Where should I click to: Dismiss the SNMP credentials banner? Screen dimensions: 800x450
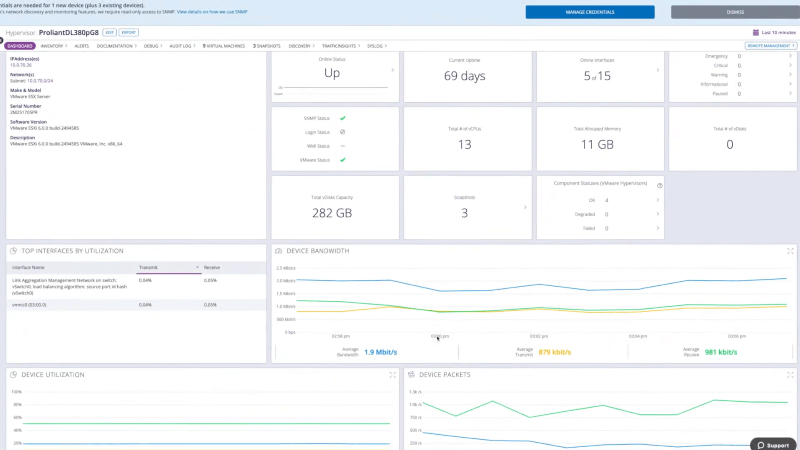pos(735,12)
